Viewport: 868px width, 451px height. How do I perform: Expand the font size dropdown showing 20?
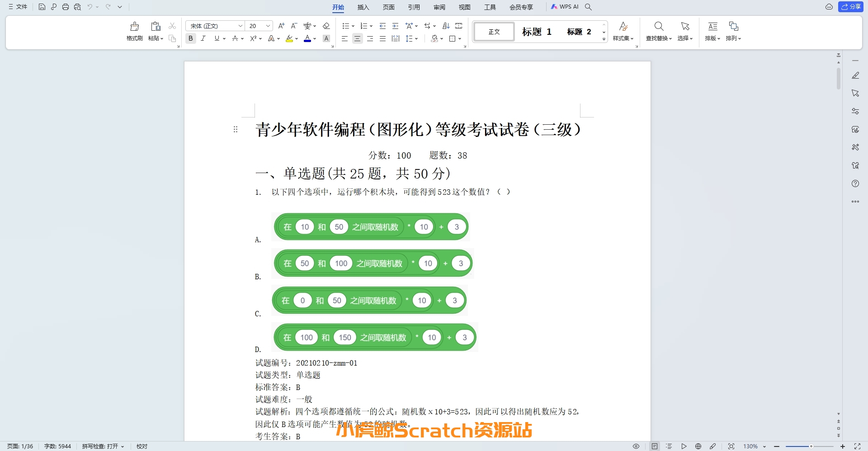[268, 26]
